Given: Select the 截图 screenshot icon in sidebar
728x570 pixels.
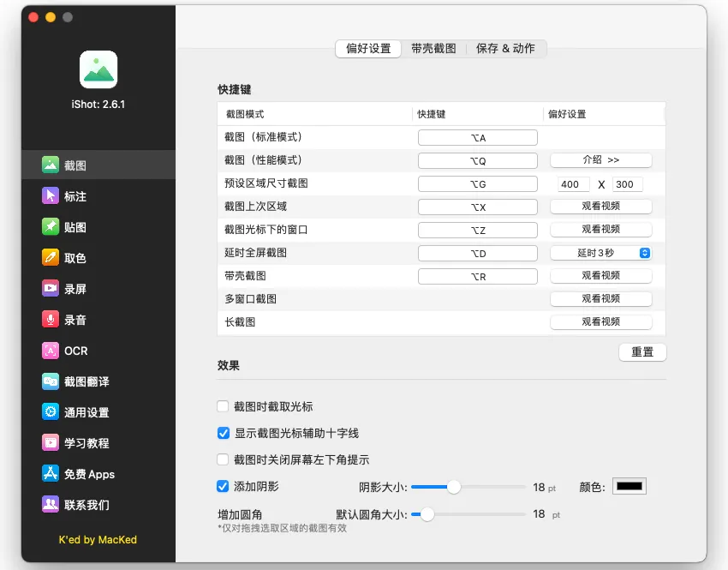Looking at the screenshot, I should pos(51,165).
